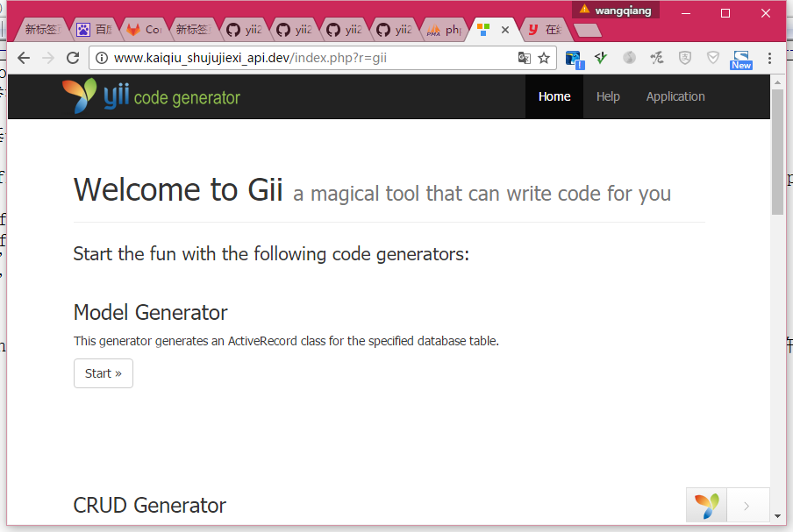This screenshot has width=793, height=532.
Task: Start the Model Generator
Action: [104, 373]
